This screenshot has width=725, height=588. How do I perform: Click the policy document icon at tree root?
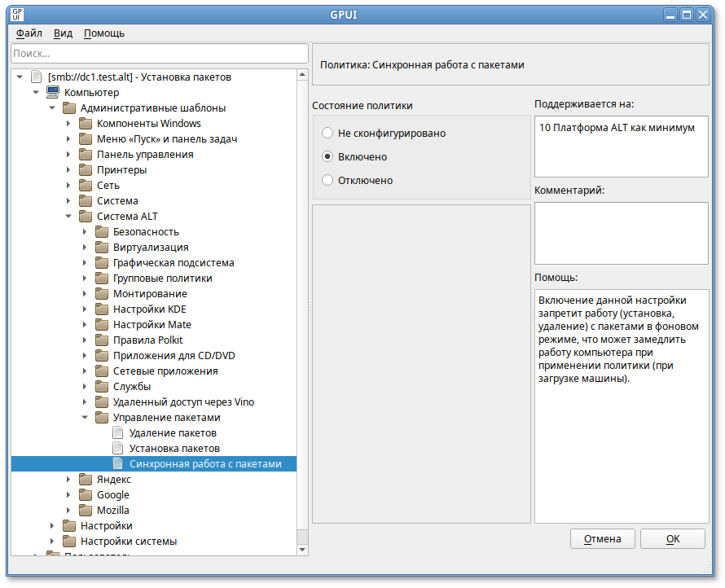37,77
